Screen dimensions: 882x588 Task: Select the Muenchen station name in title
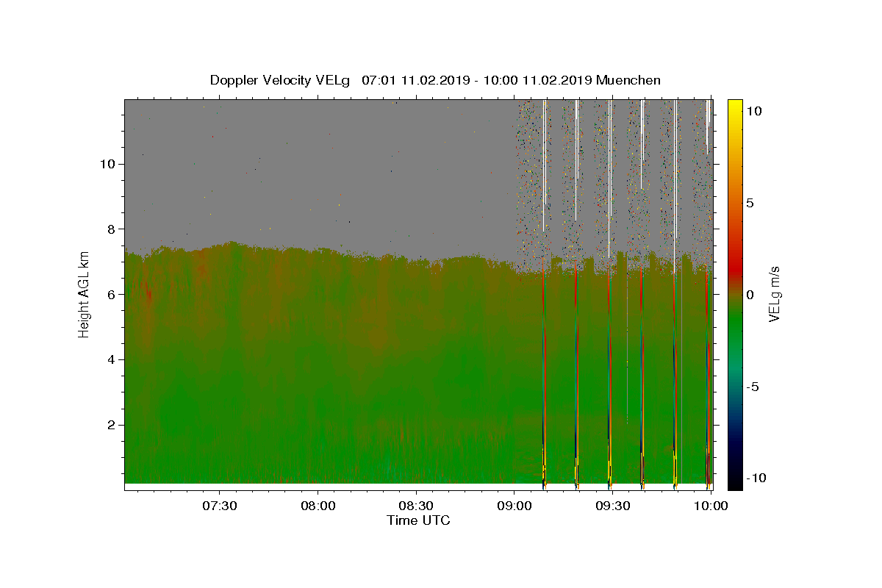pyautogui.click(x=628, y=80)
